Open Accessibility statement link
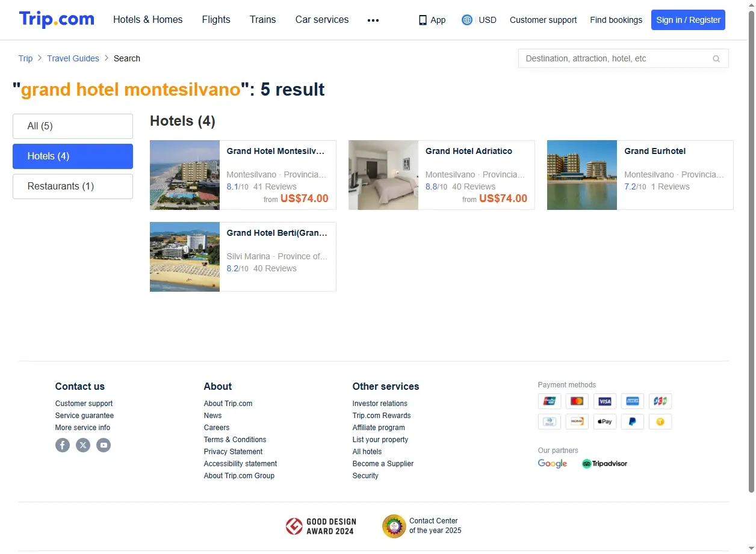This screenshot has width=756, height=554. 240,464
